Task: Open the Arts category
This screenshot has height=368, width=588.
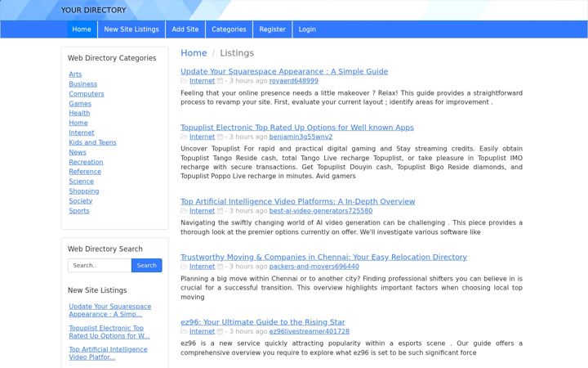Action: tap(75, 74)
